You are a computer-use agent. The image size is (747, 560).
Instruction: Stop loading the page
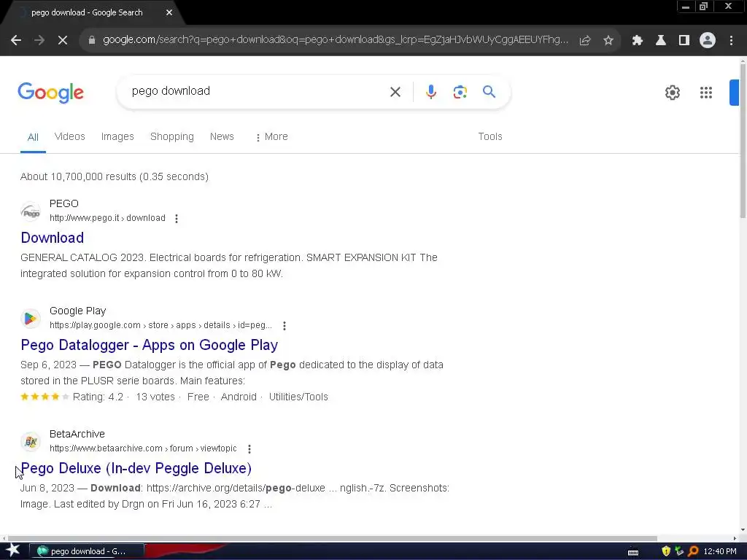coord(63,41)
